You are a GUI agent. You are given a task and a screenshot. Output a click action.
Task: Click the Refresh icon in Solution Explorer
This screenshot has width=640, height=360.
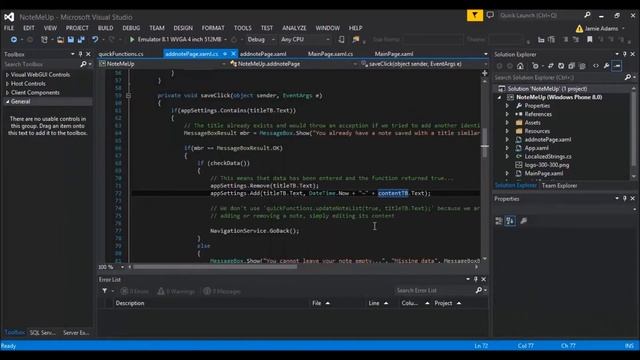coord(561,66)
